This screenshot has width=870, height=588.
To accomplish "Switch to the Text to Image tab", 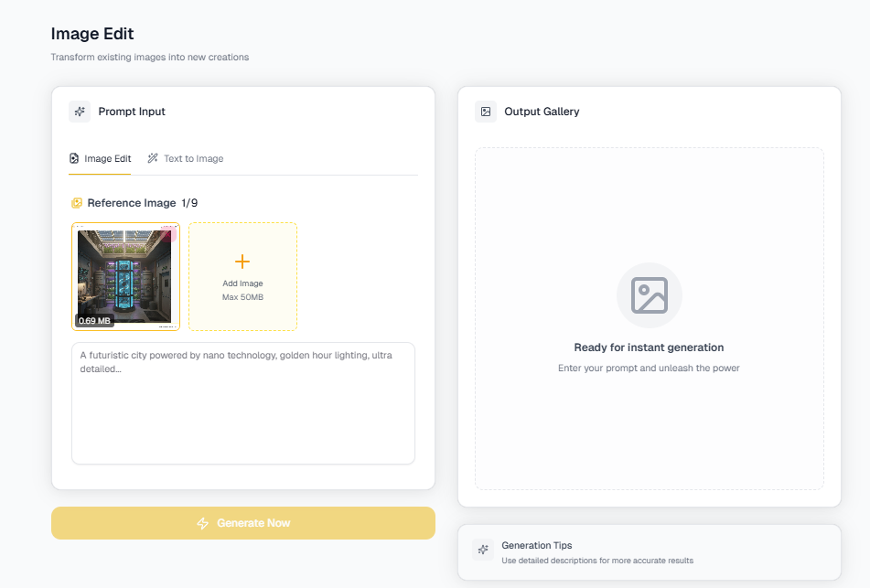I will [x=186, y=158].
